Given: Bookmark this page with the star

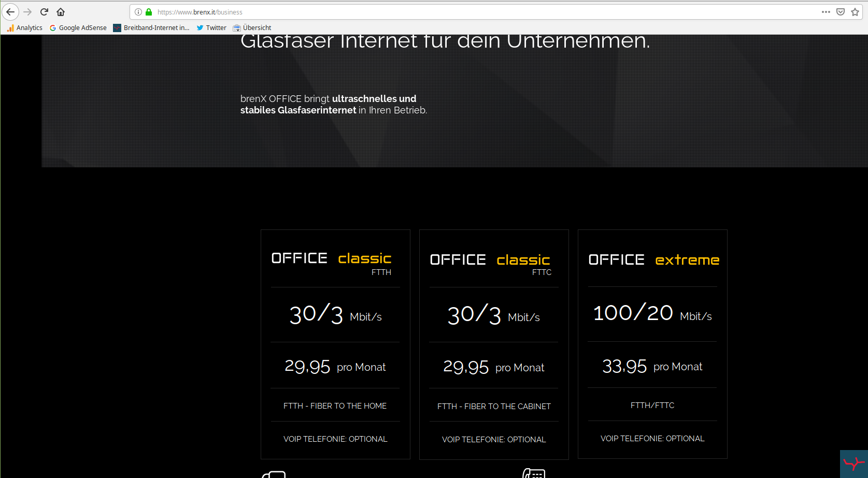Looking at the screenshot, I should coord(855,12).
